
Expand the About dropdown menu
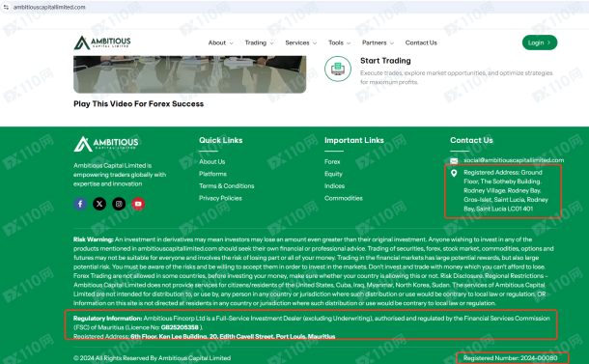point(220,42)
